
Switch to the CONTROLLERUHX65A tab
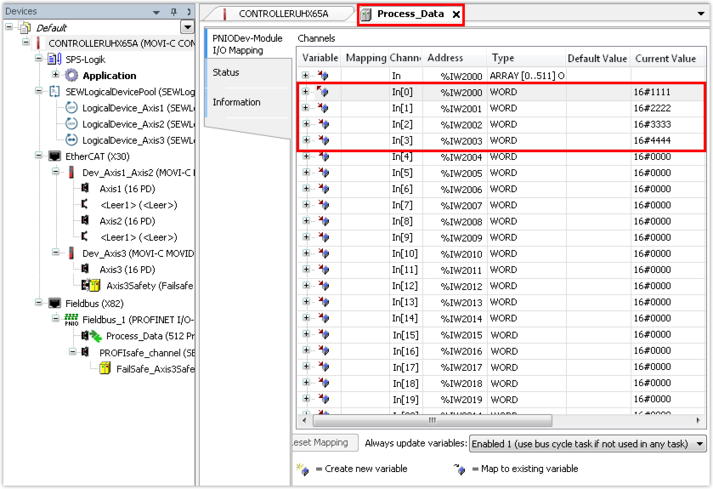(x=282, y=14)
